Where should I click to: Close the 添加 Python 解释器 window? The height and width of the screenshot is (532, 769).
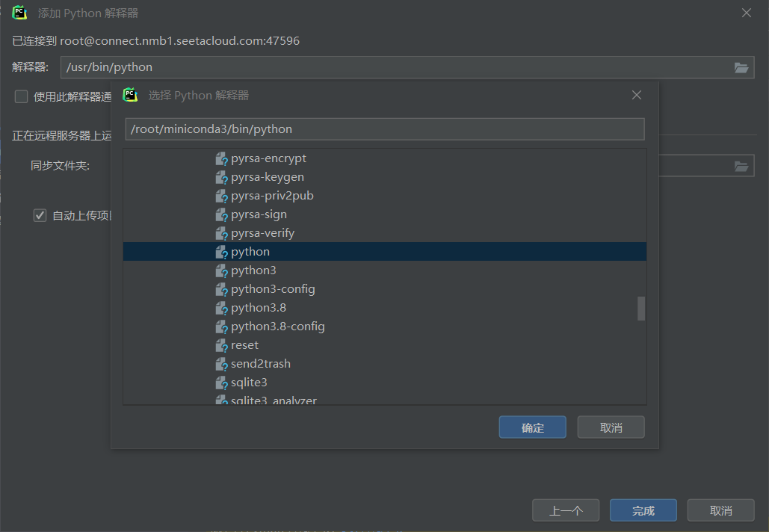(747, 13)
